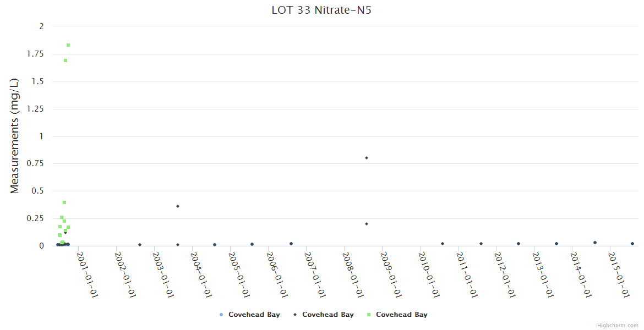Select the data point in mid-2006
The height and width of the screenshot is (330, 644).
(x=291, y=244)
